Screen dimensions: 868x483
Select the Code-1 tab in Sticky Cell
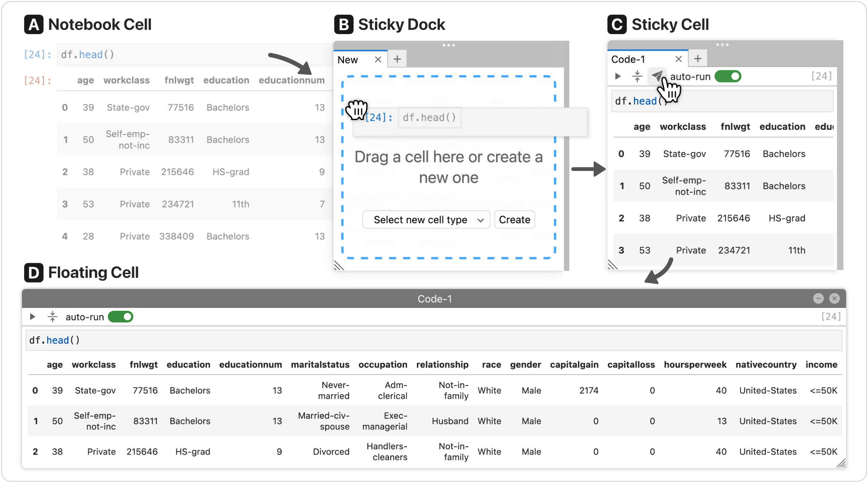click(x=629, y=59)
